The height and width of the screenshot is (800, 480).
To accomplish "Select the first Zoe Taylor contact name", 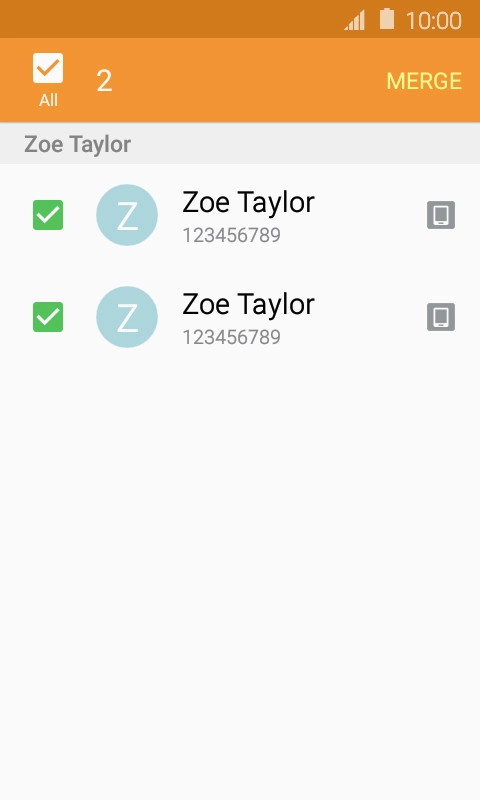I will 248,202.
